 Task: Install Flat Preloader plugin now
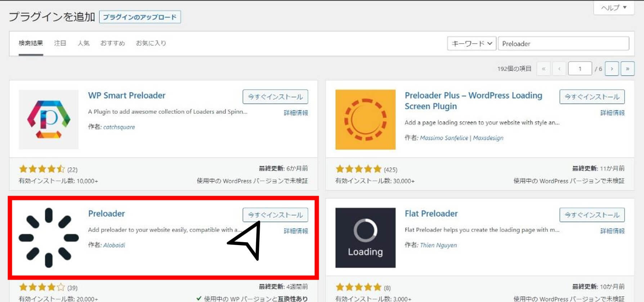pyautogui.click(x=592, y=215)
